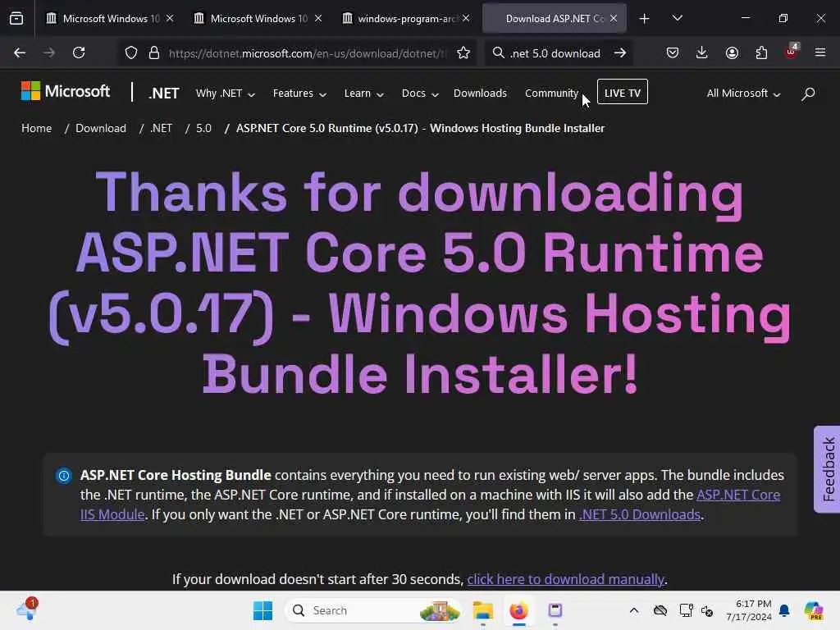The height and width of the screenshot is (630, 840).
Task: Show site security lock information
Action: coord(154,52)
